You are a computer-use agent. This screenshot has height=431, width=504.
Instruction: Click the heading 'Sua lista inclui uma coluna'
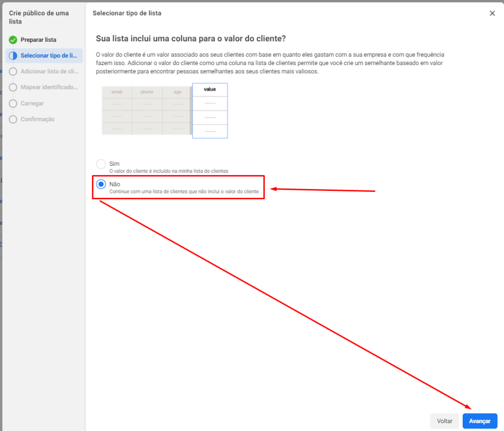(191, 38)
